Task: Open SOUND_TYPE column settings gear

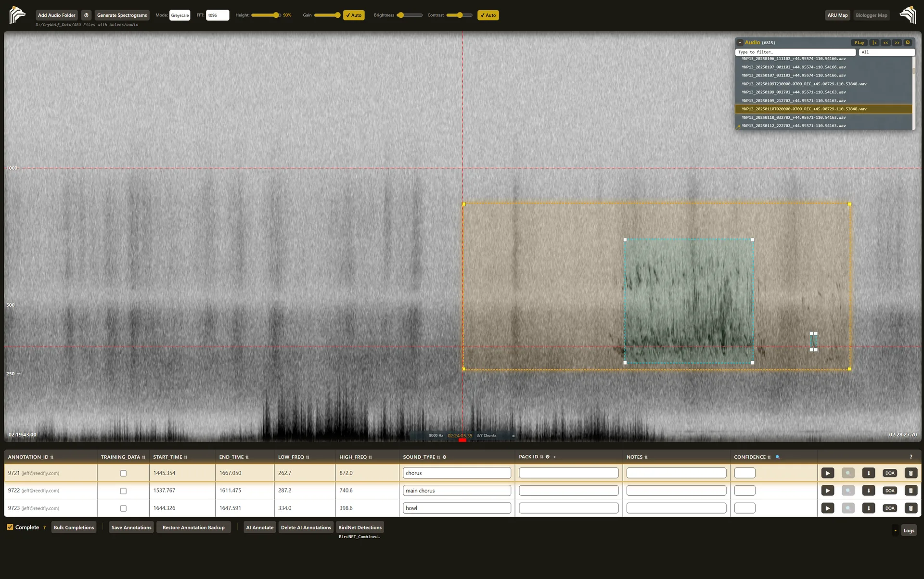Action: point(444,457)
